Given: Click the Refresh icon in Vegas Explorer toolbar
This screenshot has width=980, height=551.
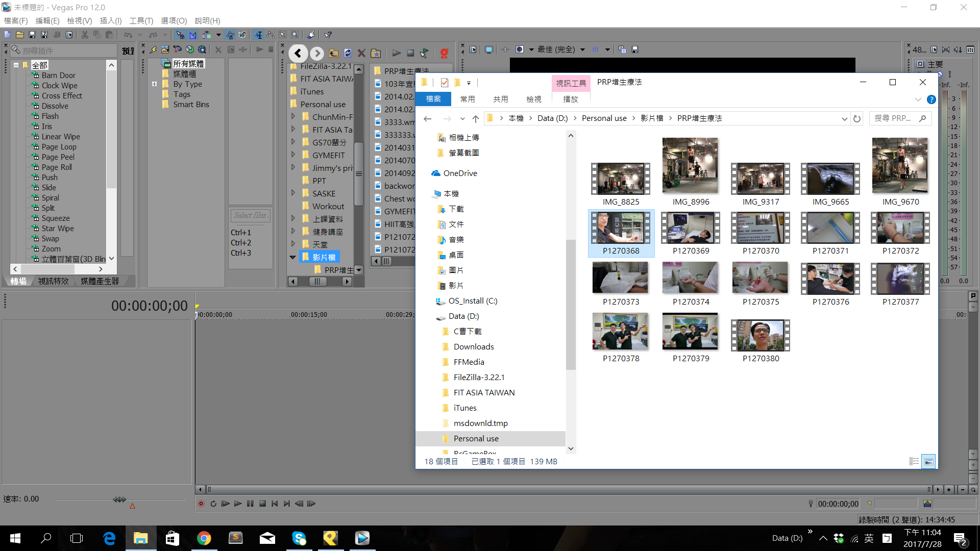Looking at the screenshot, I should click(x=348, y=53).
